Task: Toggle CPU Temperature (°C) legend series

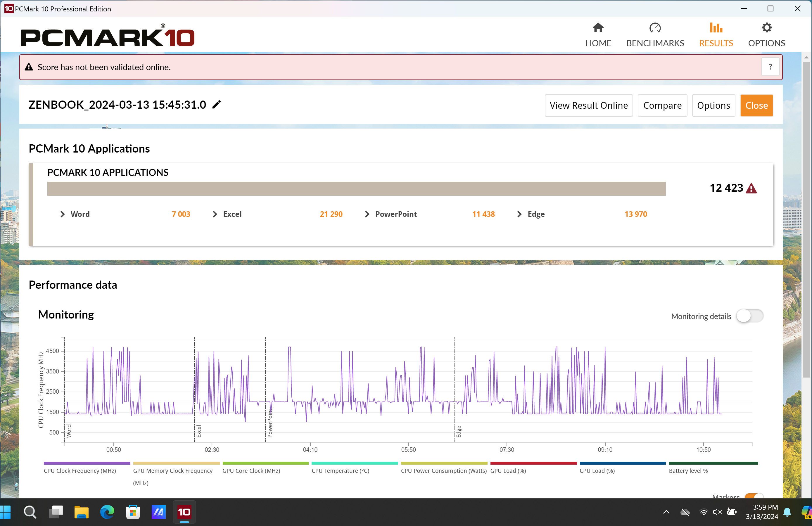Action: click(x=355, y=468)
